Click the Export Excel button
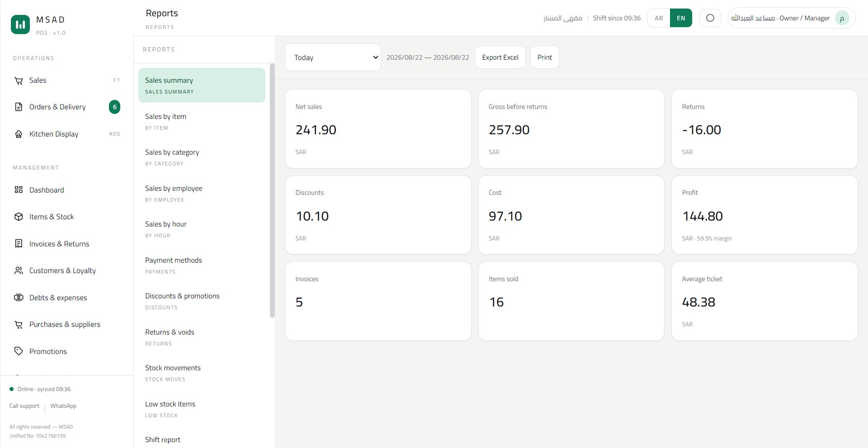868x448 pixels. [500, 57]
